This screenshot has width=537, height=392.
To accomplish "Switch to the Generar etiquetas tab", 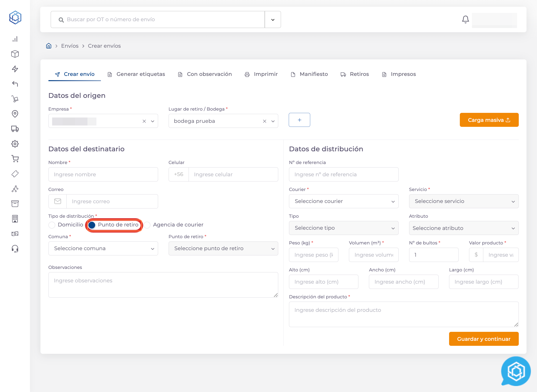I will (136, 74).
